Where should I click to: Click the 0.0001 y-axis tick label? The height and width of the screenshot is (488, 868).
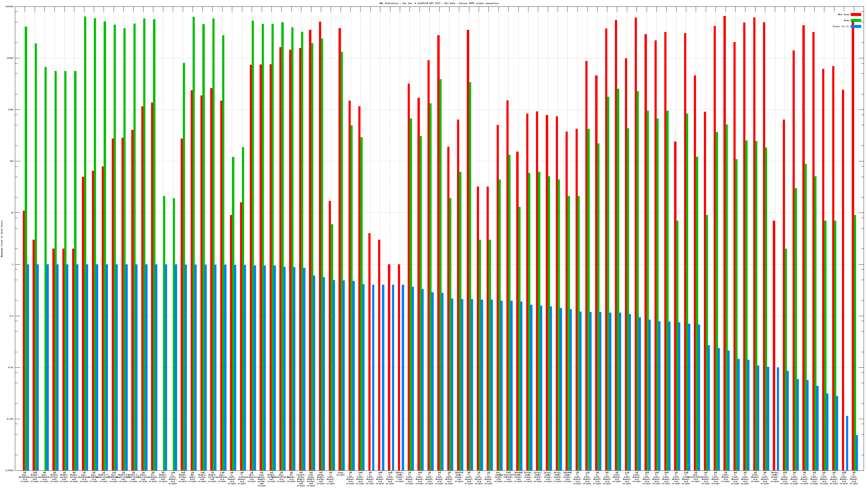click(x=10, y=470)
